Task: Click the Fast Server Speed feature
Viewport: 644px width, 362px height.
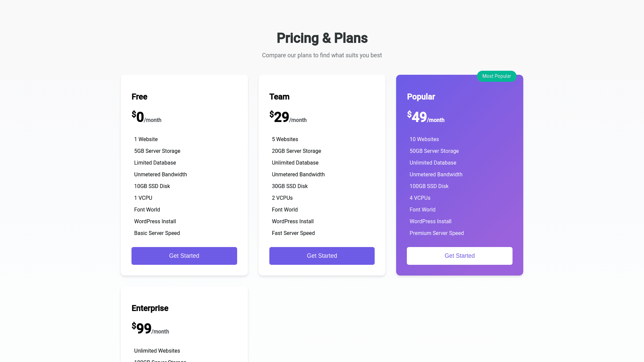Action: point(293,233)
